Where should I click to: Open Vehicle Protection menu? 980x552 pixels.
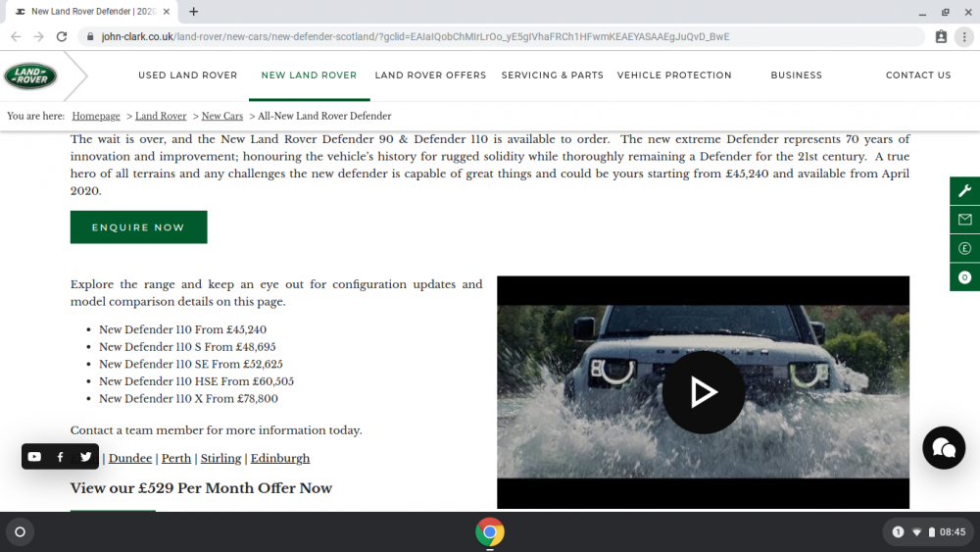[x=674, y=75]
